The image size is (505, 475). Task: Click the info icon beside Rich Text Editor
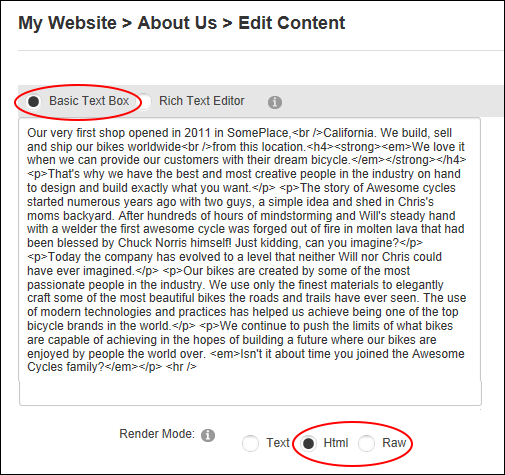[x=275, y=102]
